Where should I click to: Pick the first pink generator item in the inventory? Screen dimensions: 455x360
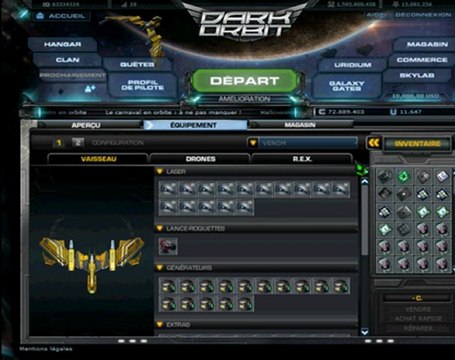click(x=423, y=229)
